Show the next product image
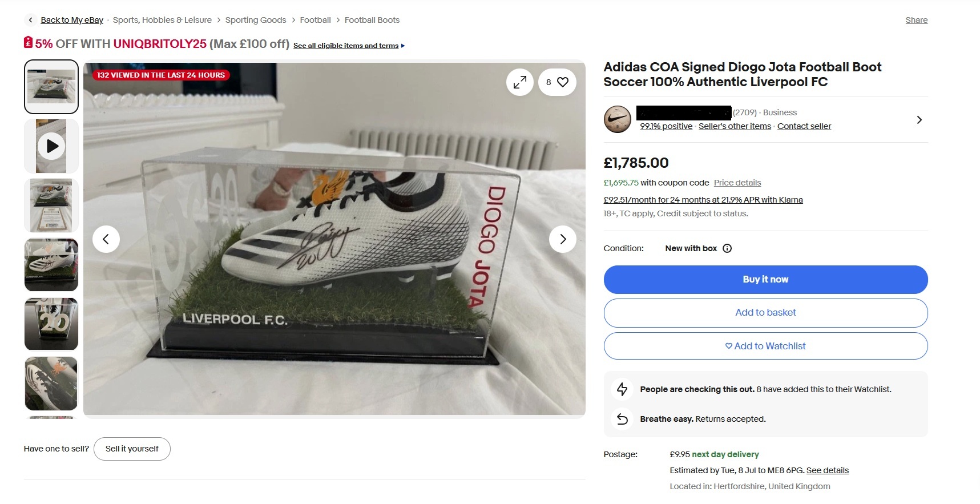Screen dimensions: 980x504 [x=562, y=239]
